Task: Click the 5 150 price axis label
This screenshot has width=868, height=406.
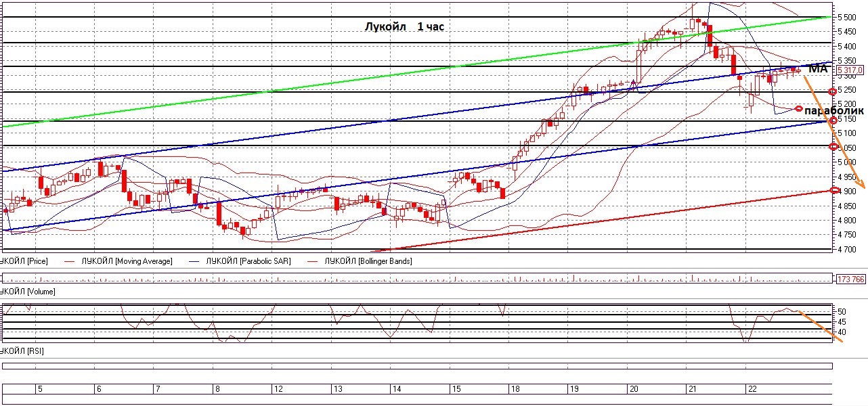Action: tap(846, 118)
